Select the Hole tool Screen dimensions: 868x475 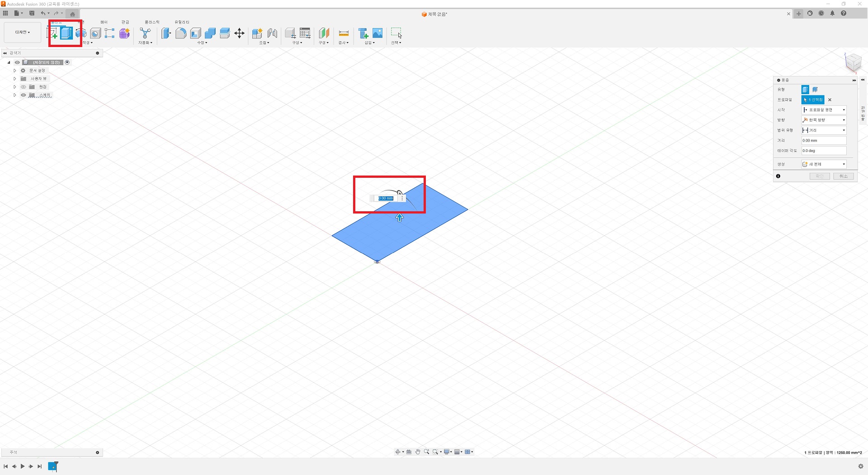click(95, 33)
